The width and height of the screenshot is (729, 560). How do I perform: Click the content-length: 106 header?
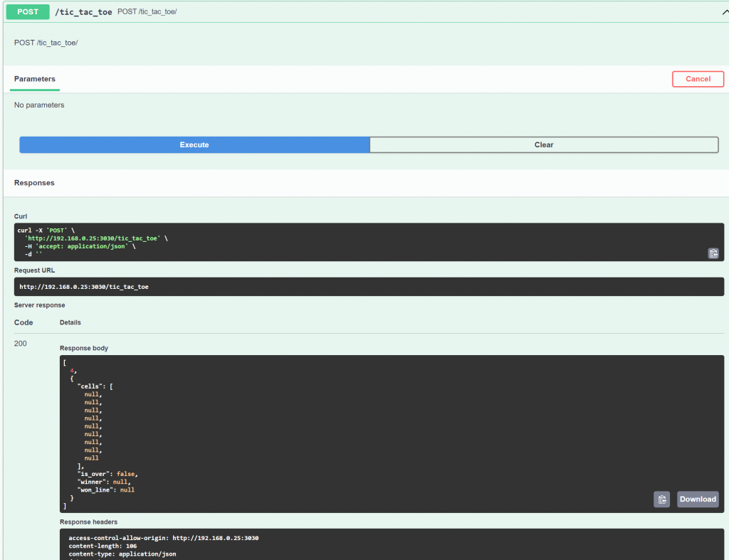[x=103, y=546]
